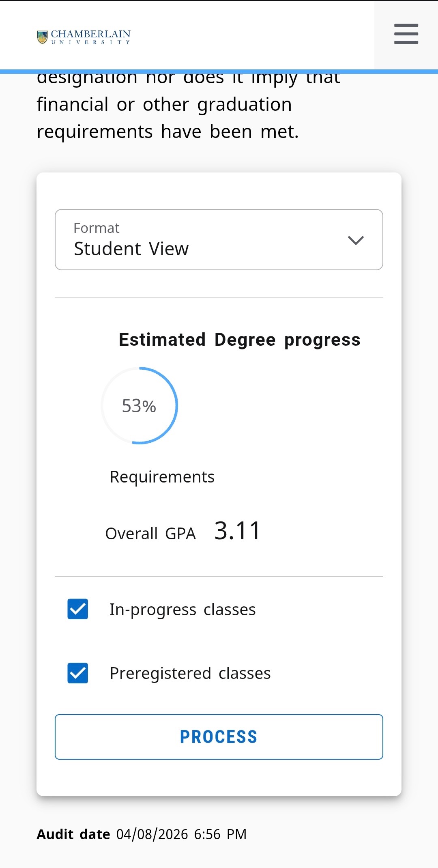Click the Estimated Degree progress heading
The height and width of the screenshot is (868, 438).
pyautogui.click(x=239, y=340)
